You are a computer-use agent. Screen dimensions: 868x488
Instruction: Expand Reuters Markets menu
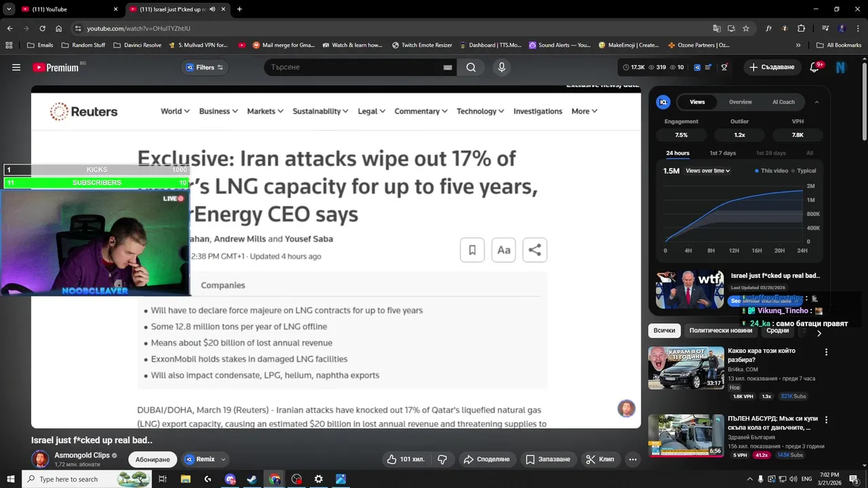coord(265,111)
